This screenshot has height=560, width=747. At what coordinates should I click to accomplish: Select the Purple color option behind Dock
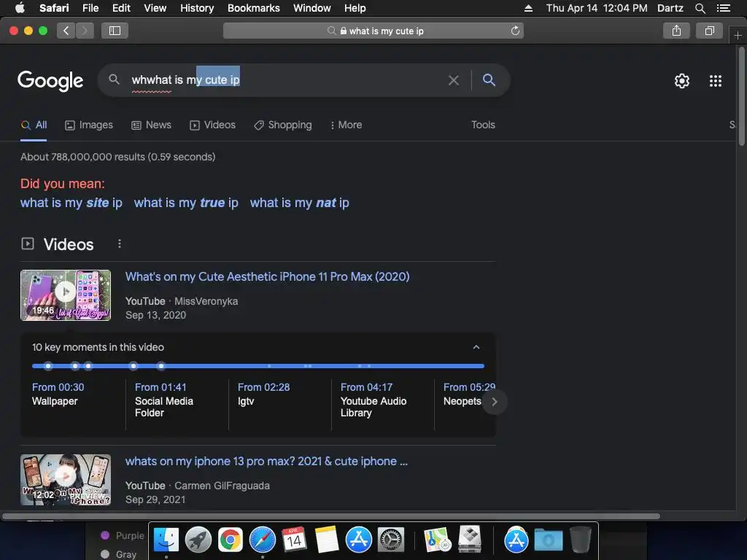(x=123, y=536)
